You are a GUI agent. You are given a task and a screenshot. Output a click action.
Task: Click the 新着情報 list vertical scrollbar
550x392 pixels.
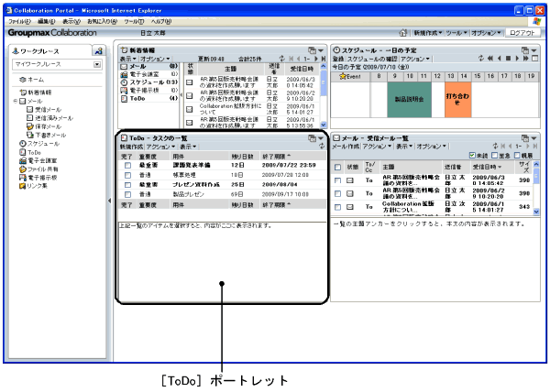pyautogui.click(x=324, y=95)
